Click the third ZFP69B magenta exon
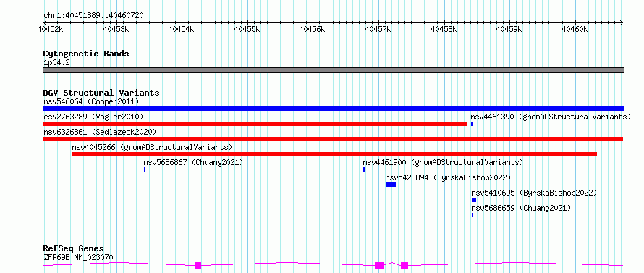This screenshot has height=273, width=644. [404, 266]
